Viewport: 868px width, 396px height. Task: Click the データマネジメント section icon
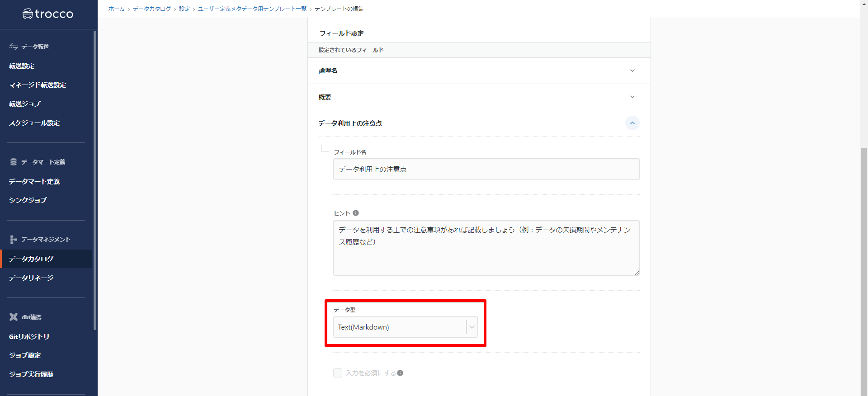14,239
